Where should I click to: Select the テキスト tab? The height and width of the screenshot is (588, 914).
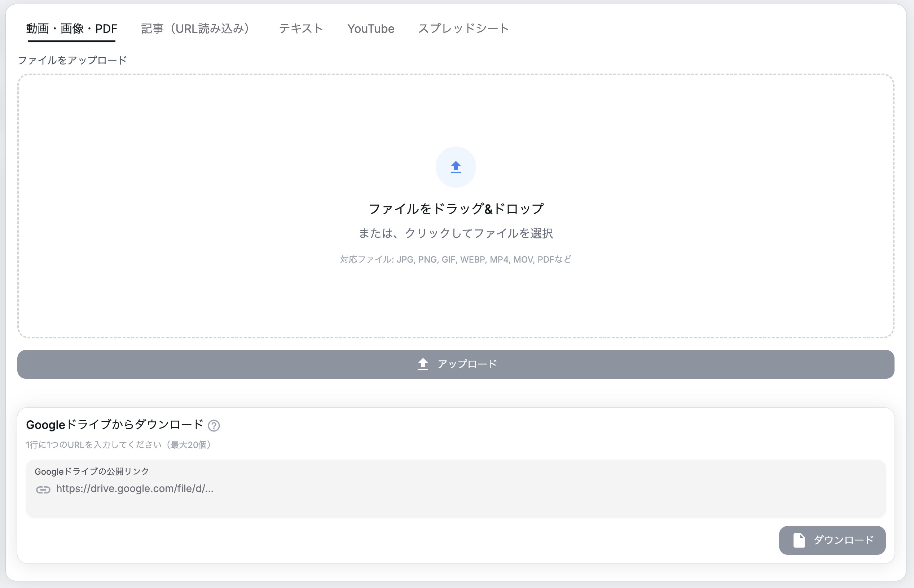pyautogui.click(x=301, y=28)
